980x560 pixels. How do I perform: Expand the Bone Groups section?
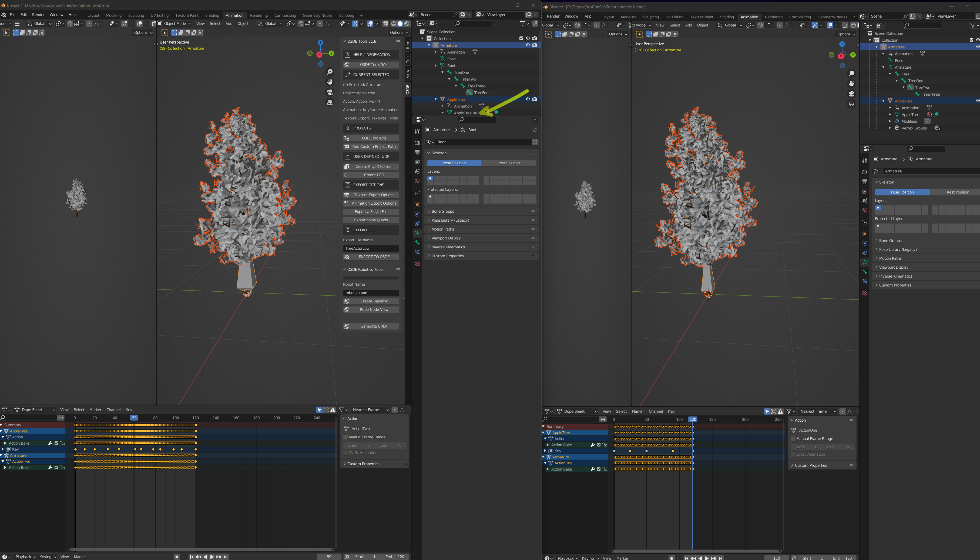pos(442,211)
